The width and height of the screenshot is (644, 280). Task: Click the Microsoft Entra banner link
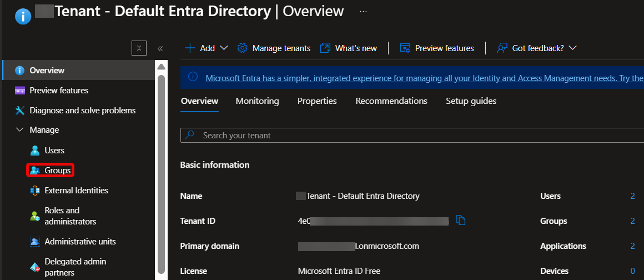point(424,78)
